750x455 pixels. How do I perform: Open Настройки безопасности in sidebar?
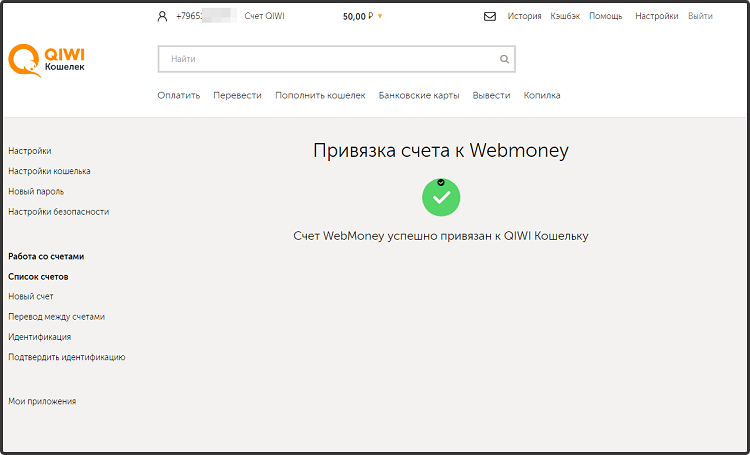point(59,211)
